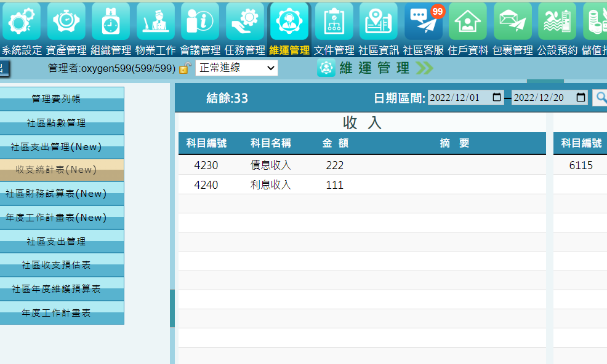Open 社區財務試算表(New) sidebar item
This screenshot has height=364, width=607.
pos(56,193)
